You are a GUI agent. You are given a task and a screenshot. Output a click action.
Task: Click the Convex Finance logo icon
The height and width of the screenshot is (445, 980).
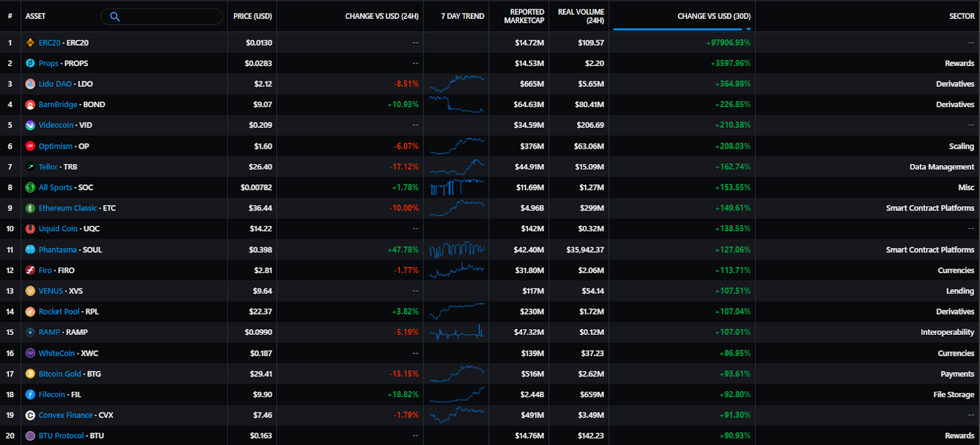coord(30,415)
